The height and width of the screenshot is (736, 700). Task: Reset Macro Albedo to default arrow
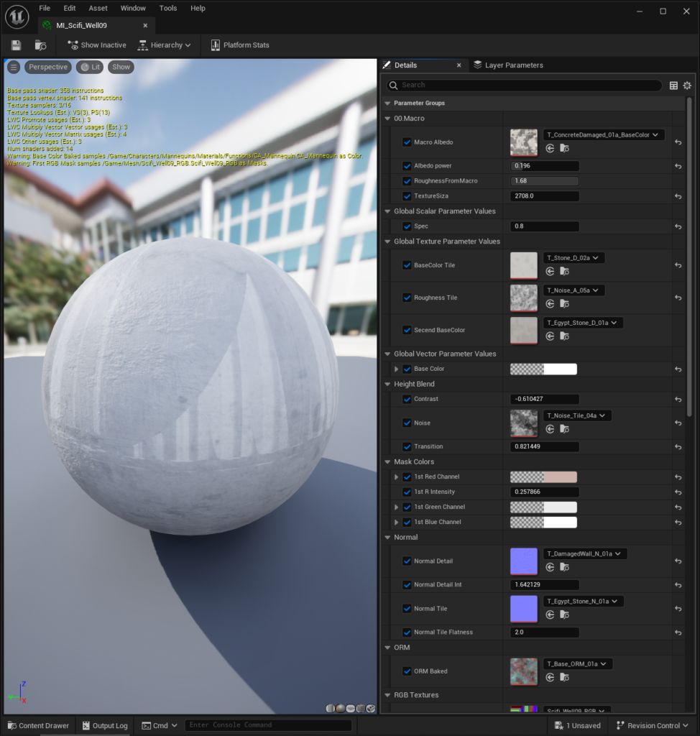point(678,142)
